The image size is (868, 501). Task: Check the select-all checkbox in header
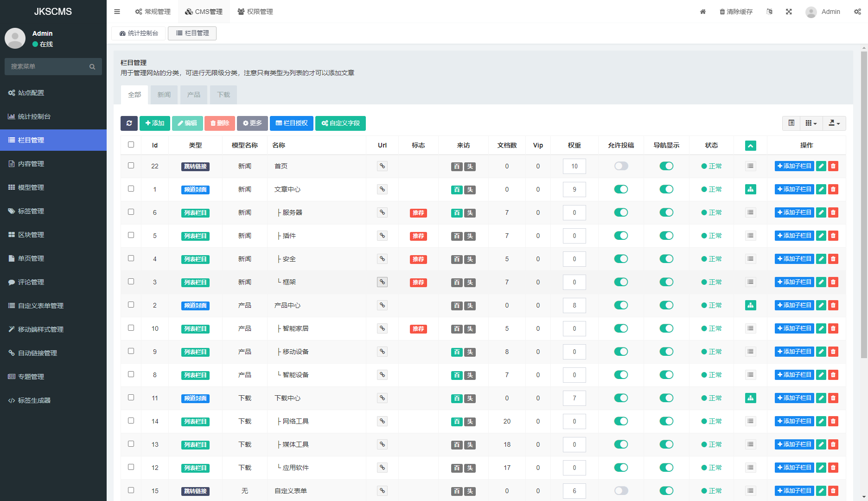pos(131,145)
